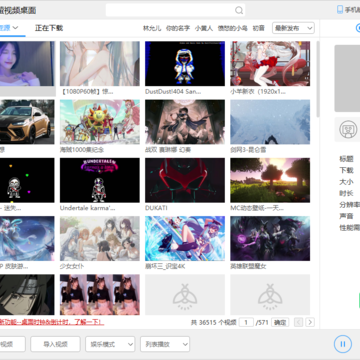Click the search input box

[175, 10]
